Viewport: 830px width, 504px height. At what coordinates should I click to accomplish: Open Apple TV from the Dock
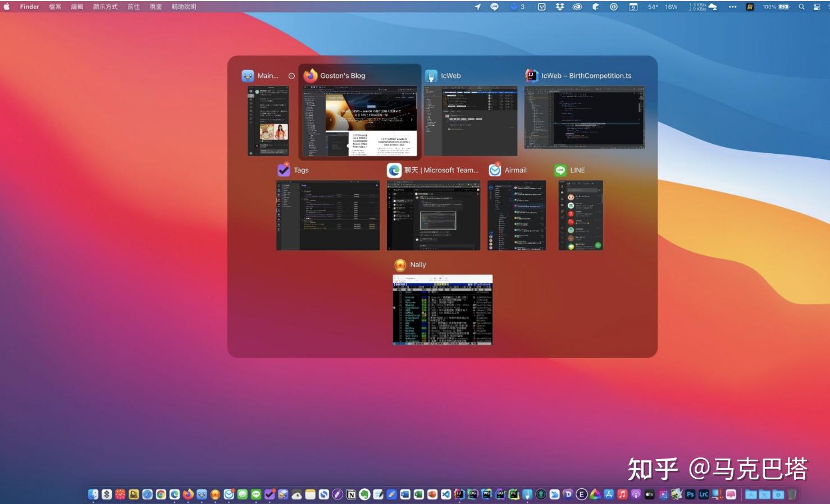pyautogui.click(x=649, y=494)
